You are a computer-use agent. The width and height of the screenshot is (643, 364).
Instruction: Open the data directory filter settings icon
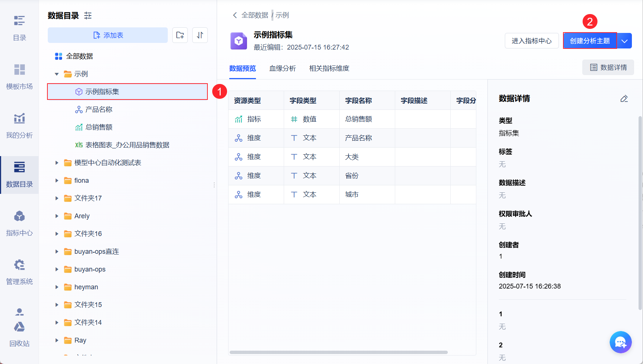point(88,16)
